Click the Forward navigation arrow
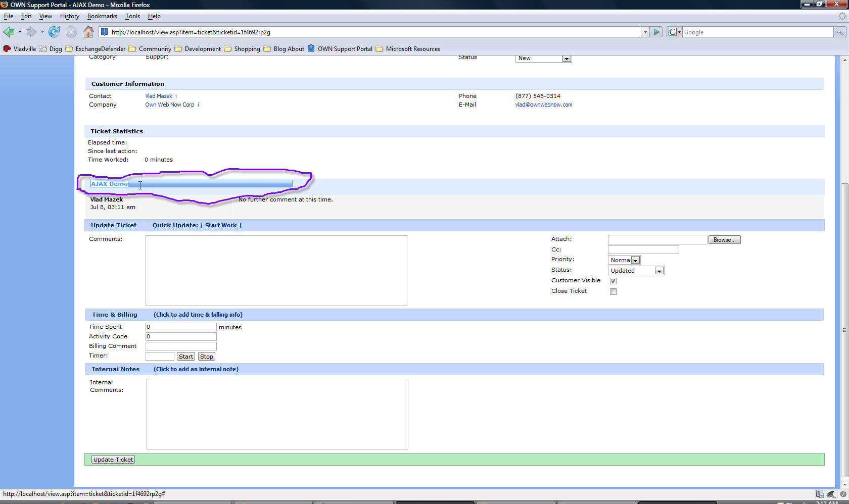 point(31,32)
